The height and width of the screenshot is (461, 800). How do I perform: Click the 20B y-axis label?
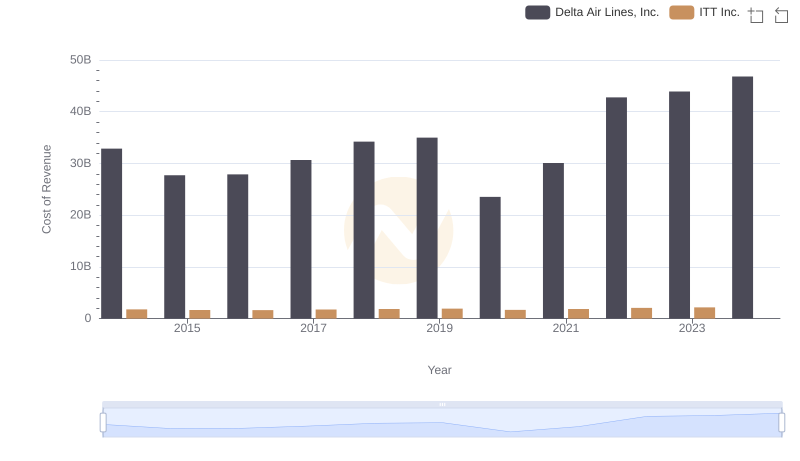pyautogui.click(x=81, y=215)
